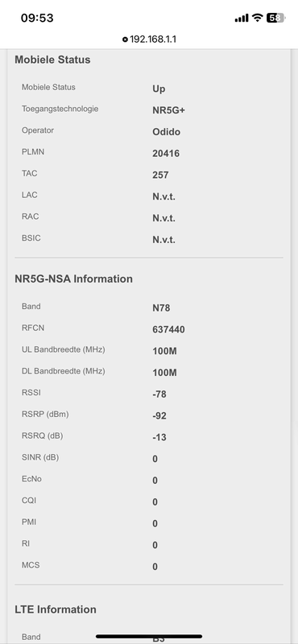Tap the 192.168.1.1 address bar
This screenshot has width=298, height=644.
(x=149, y=39)
